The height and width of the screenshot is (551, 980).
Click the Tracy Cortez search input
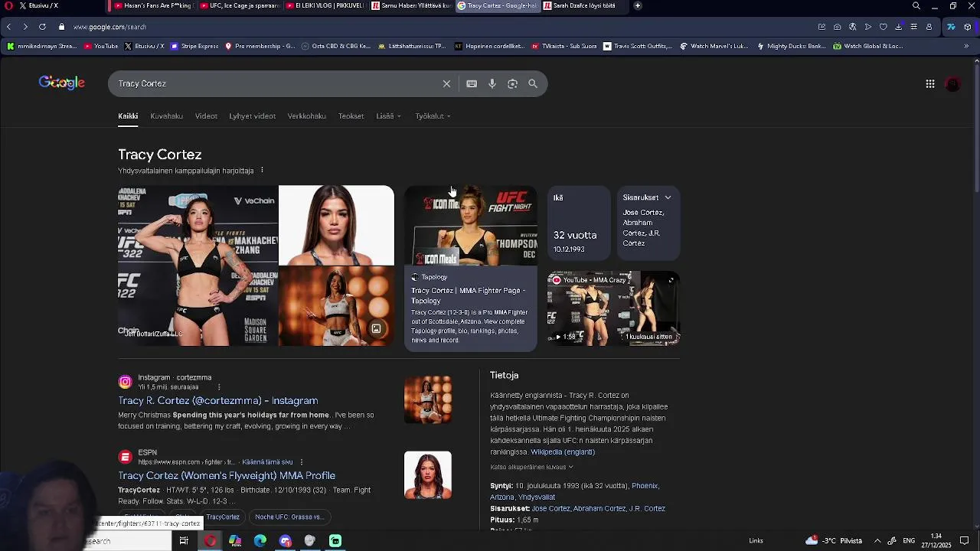pos(276,83)
